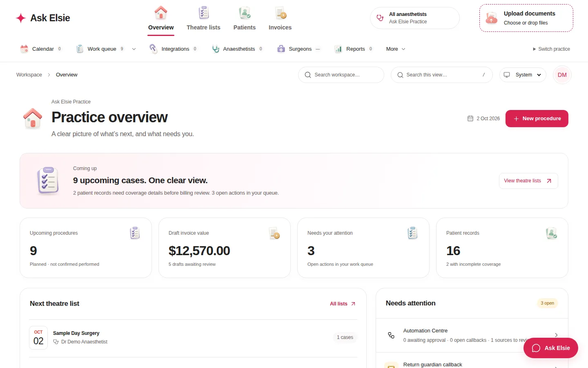Click the Anaesthetists stethoscope icon
The width and height of the screenshot is (588, 368).
(x=216, y=49)
